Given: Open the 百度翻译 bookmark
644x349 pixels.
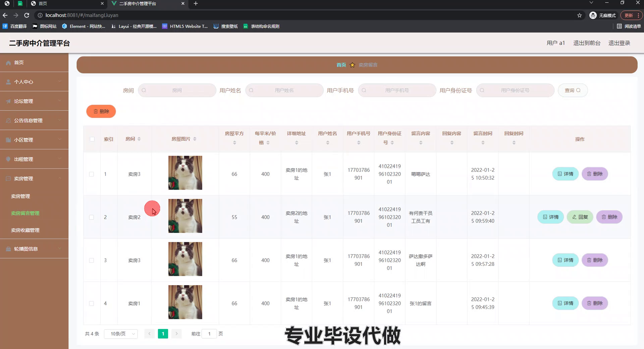Looking at the screenshot, I should (x=15, y=26).
